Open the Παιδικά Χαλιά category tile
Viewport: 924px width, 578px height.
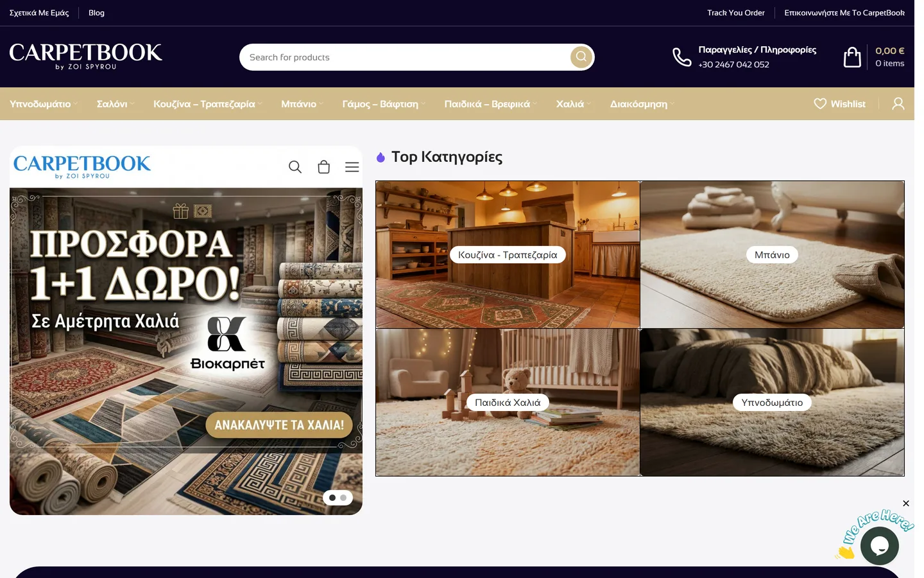[x=508, y=403]
